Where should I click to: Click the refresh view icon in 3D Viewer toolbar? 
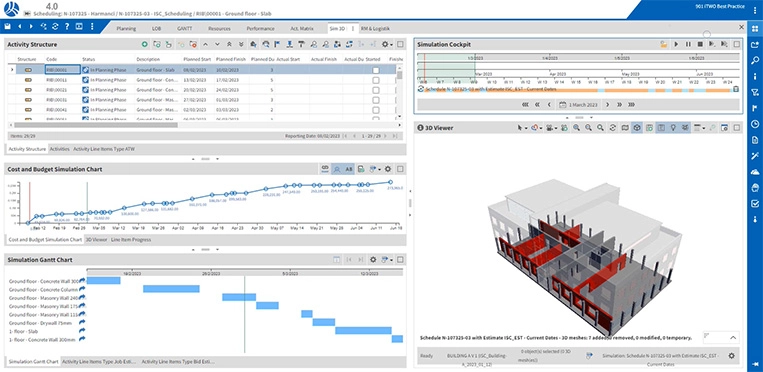click(613, 128)
